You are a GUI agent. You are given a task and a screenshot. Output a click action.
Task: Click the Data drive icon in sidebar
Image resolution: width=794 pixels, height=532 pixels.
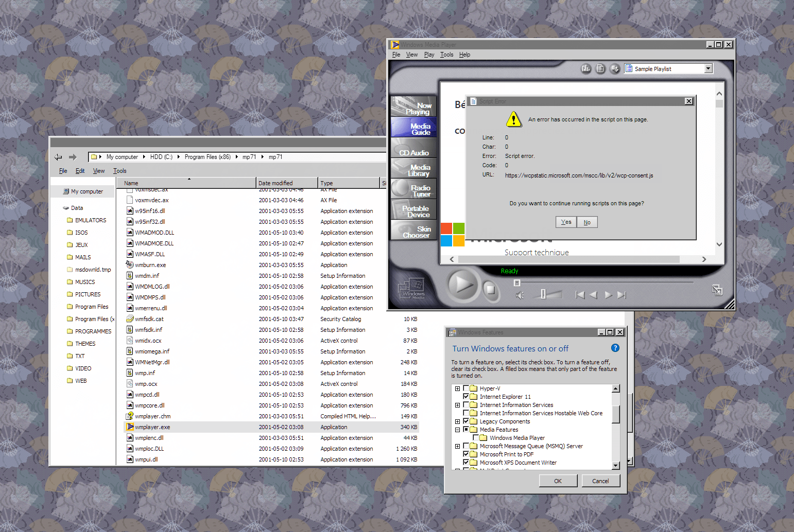click(x=66, y=208)
